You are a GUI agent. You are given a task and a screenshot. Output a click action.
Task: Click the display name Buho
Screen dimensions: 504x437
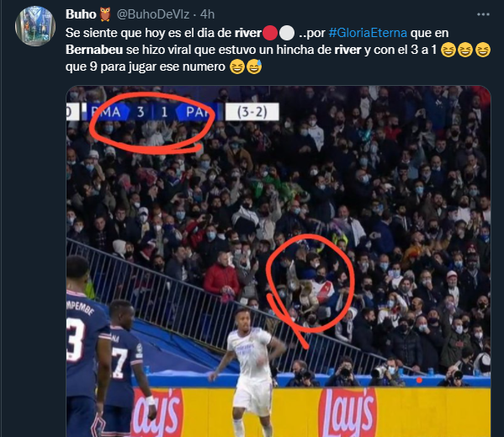tap(81, 14)
